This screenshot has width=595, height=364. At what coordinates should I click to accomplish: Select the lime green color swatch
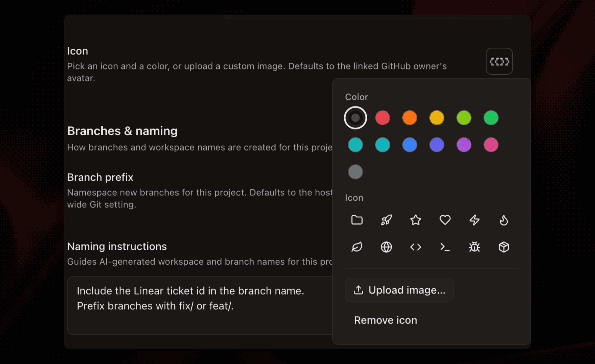coord(464,118)
